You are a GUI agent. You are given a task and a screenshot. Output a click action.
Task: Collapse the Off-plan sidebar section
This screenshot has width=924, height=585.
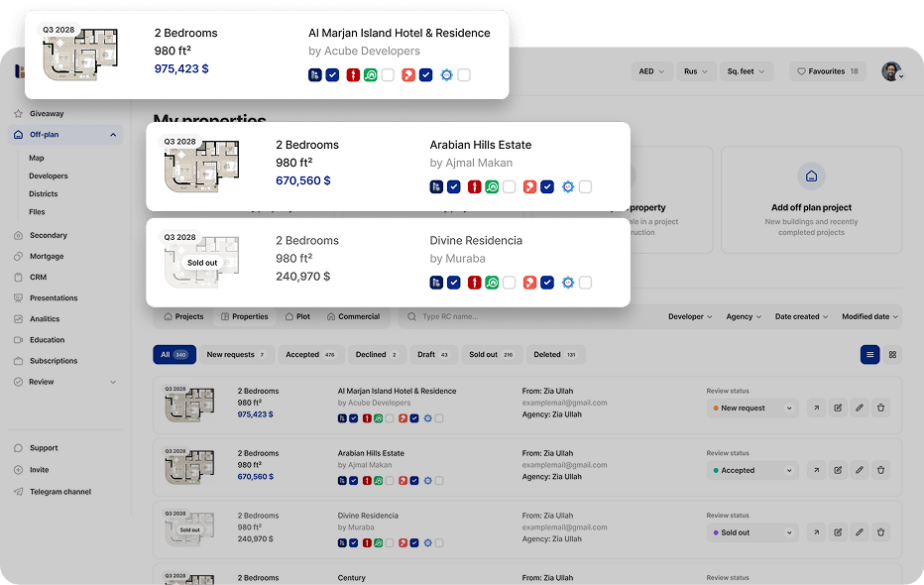(x=113, y=135)
